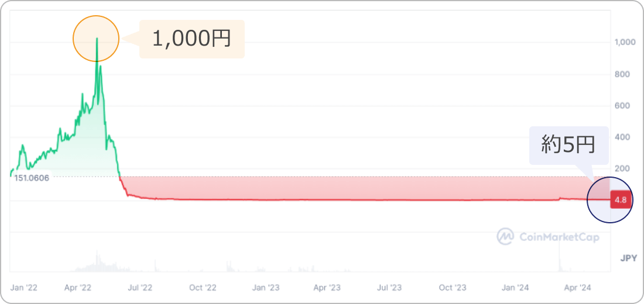The height and width of the screenshot is (304, 644).
Task: Click the CoinMarketCap watermark text
Action: 559,237
